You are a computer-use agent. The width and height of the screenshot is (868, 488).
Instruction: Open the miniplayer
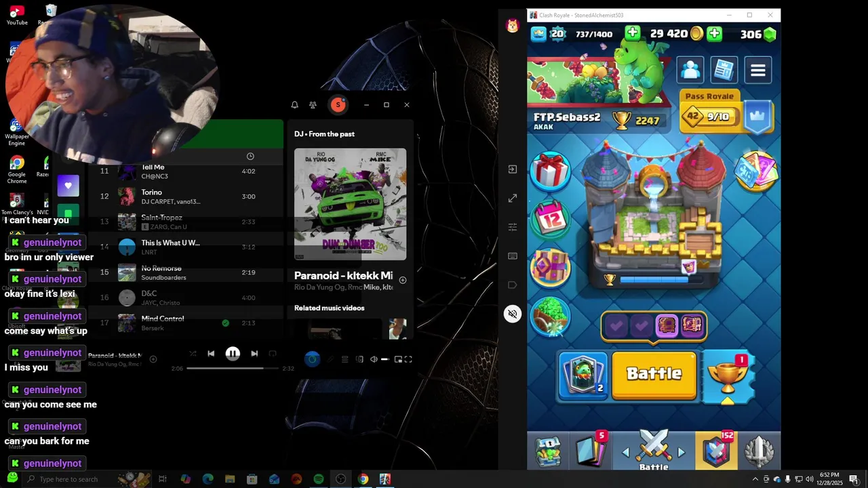(x=398, y=359)
